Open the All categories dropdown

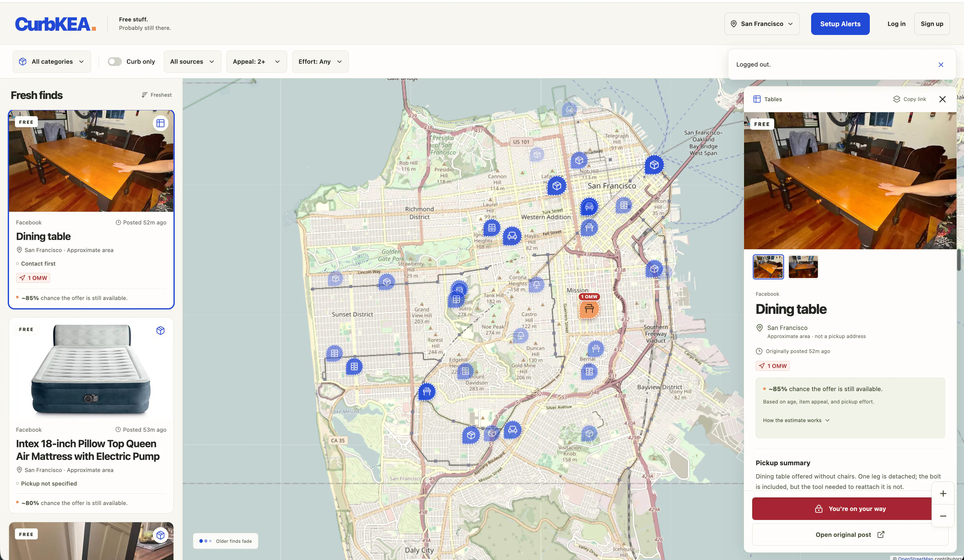pyautogui.click(x=52, y=61)
